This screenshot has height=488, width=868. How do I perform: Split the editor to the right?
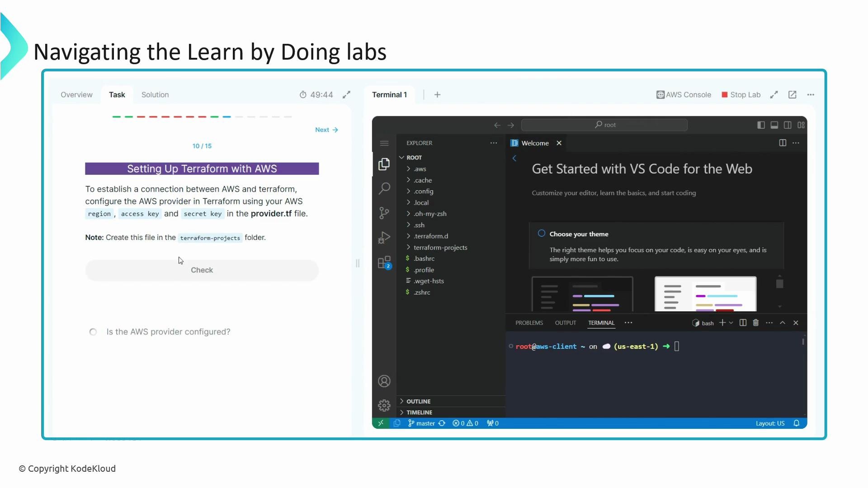[x=783, y=143]
